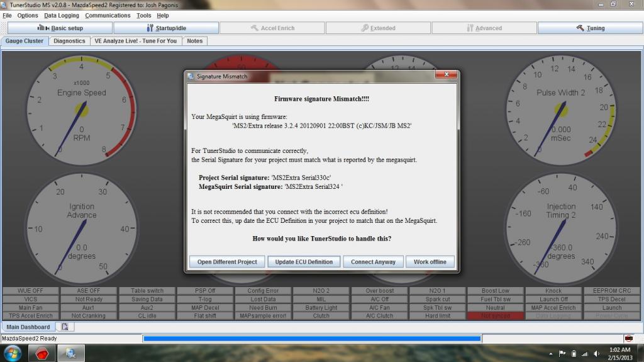Click the Ignition Advance gauge
This screenshot has height=362, width=644.
(81, 229)
